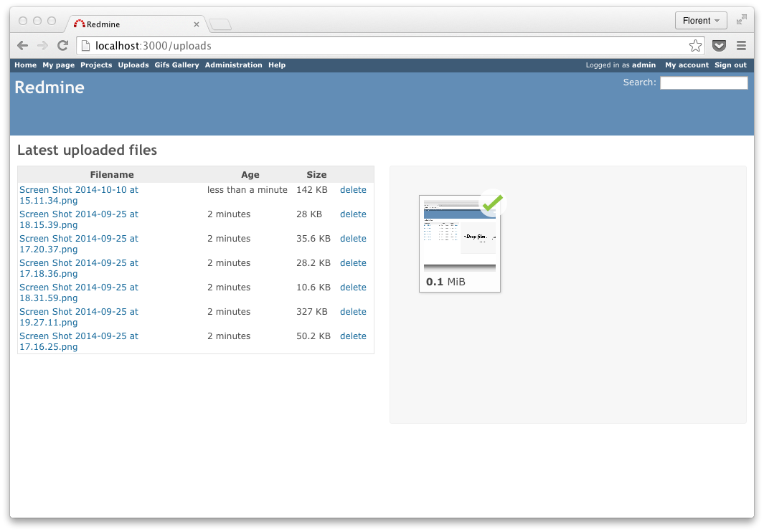Click the browser forward arrow
This screenshot has width=764, height=532.
coord(43,45)
